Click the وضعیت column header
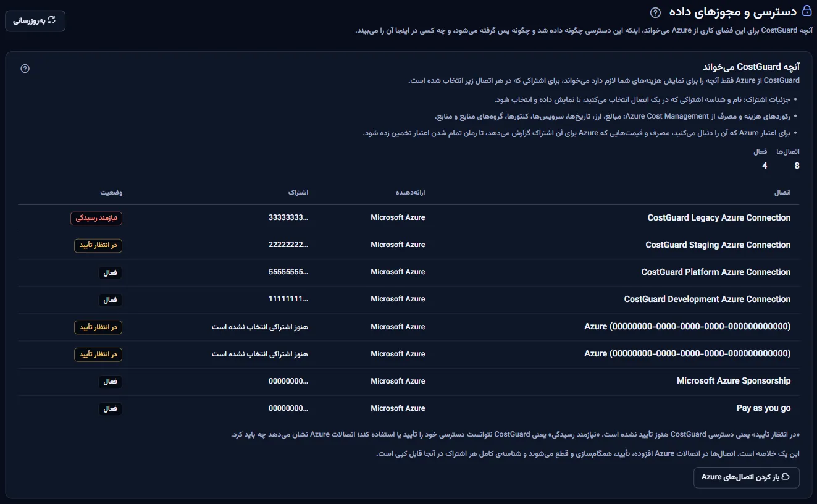 pos(112,193)
